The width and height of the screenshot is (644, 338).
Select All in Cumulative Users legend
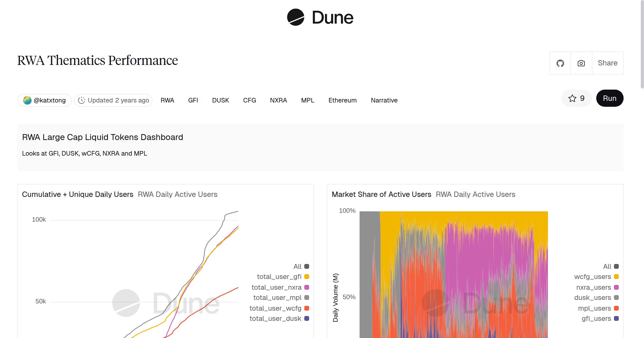pyautogui.click(x=298, y=266)
